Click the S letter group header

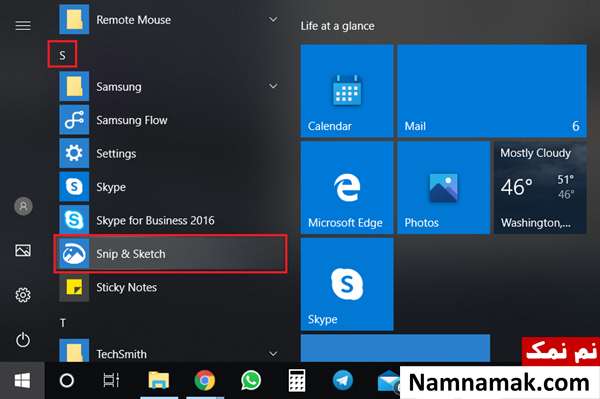tap(62, 55)
